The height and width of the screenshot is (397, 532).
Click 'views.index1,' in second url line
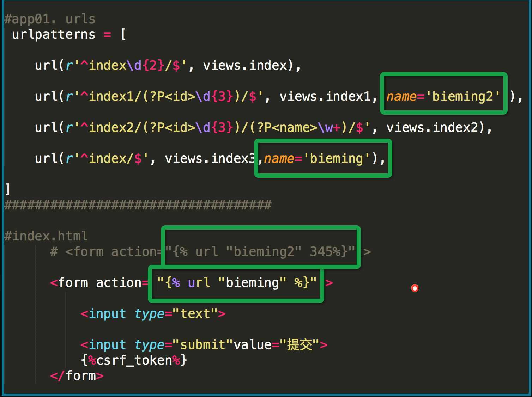[328, 96]
